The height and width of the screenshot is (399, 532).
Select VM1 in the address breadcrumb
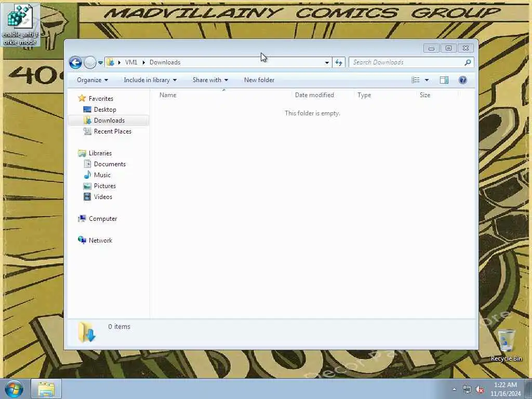tap(131, 62)
